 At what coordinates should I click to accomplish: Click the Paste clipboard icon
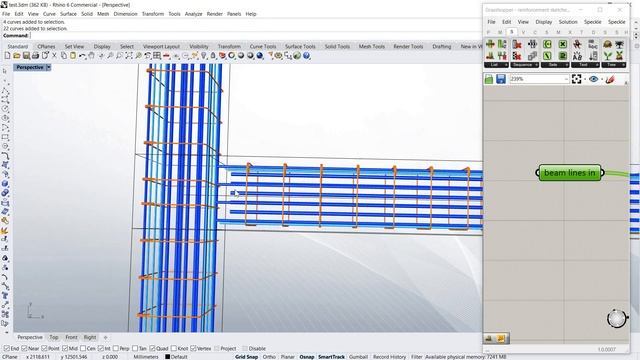click(x=73, y=56)
